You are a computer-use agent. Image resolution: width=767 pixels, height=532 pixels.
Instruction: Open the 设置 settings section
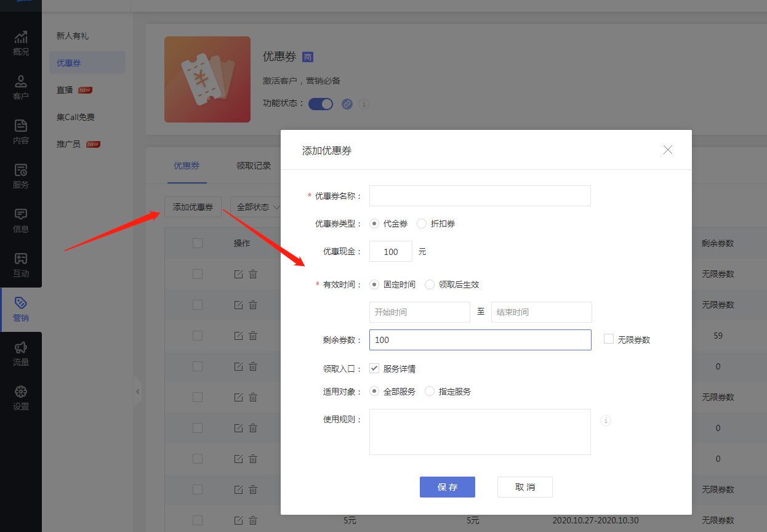tap(21, 398)
